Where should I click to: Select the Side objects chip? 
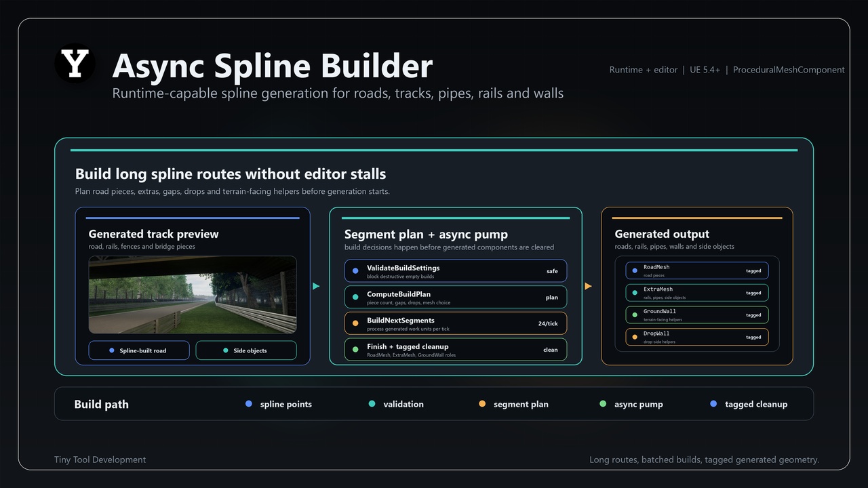[x=246, y=350]
